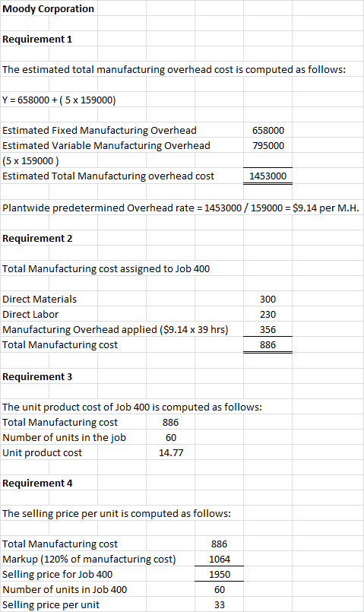Select the '(5 x 159000 )' cell
364x612 pixels.
click(x=30, y=161)
